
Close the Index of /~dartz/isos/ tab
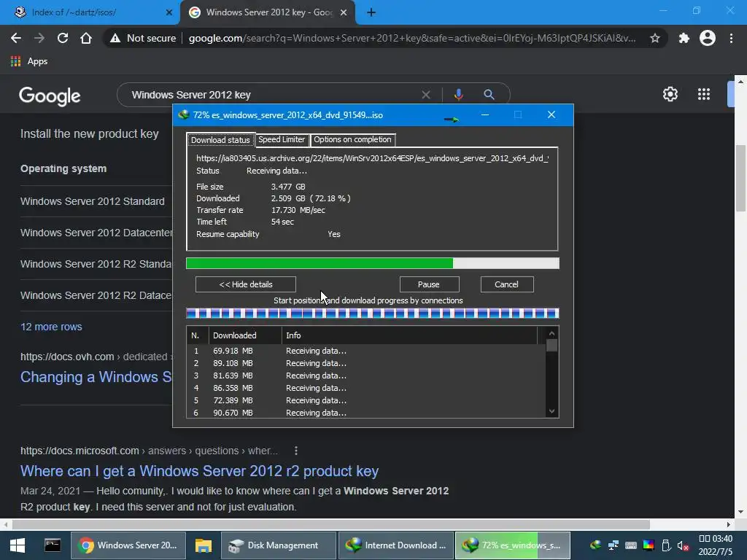point(169,12)
